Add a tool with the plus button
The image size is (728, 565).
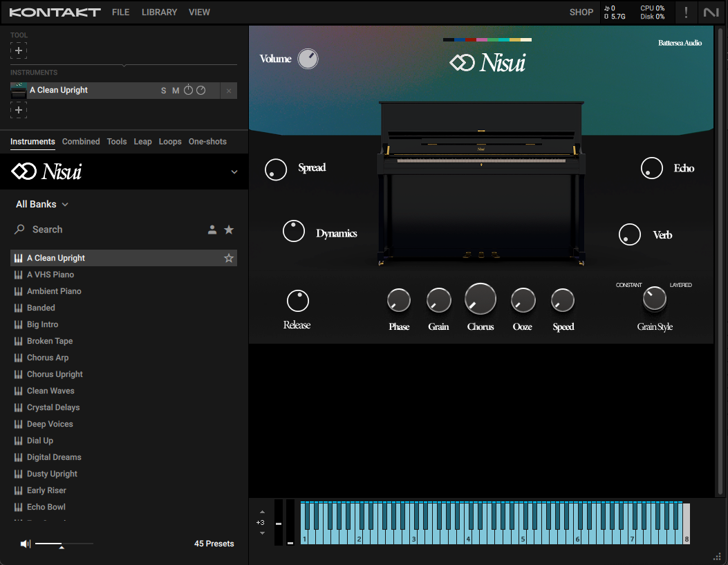click(x=19, y=50)
